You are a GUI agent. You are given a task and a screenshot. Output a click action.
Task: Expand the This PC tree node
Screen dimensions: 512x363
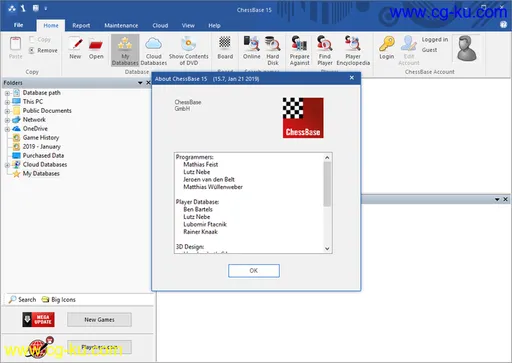pos(7,102)
